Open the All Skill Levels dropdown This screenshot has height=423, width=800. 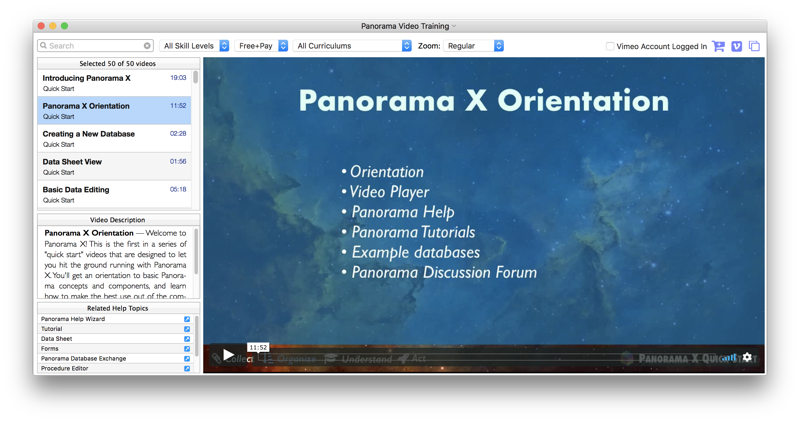194,46
